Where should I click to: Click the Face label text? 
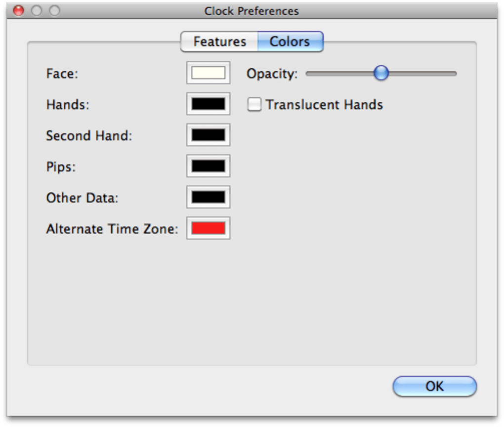pyautogui.click(x=62, y=74)
